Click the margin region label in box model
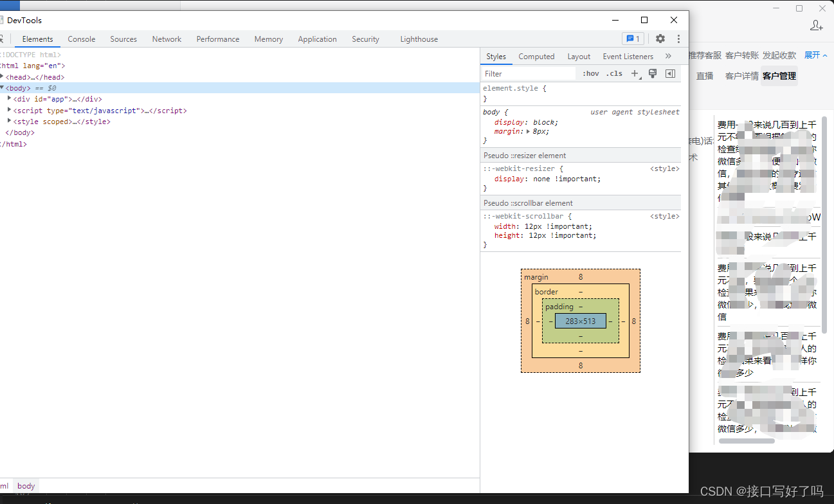This screenshot has width=834, height=504. tap(536, 277)
